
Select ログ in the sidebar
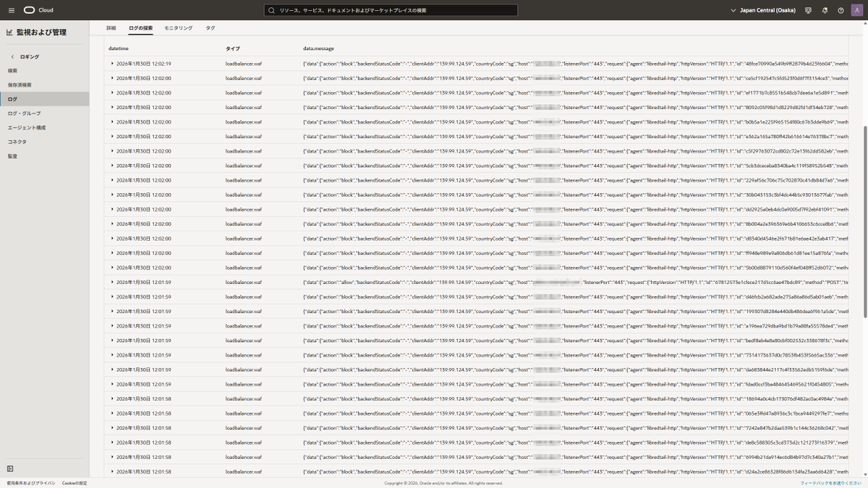(x=44, y=99)
